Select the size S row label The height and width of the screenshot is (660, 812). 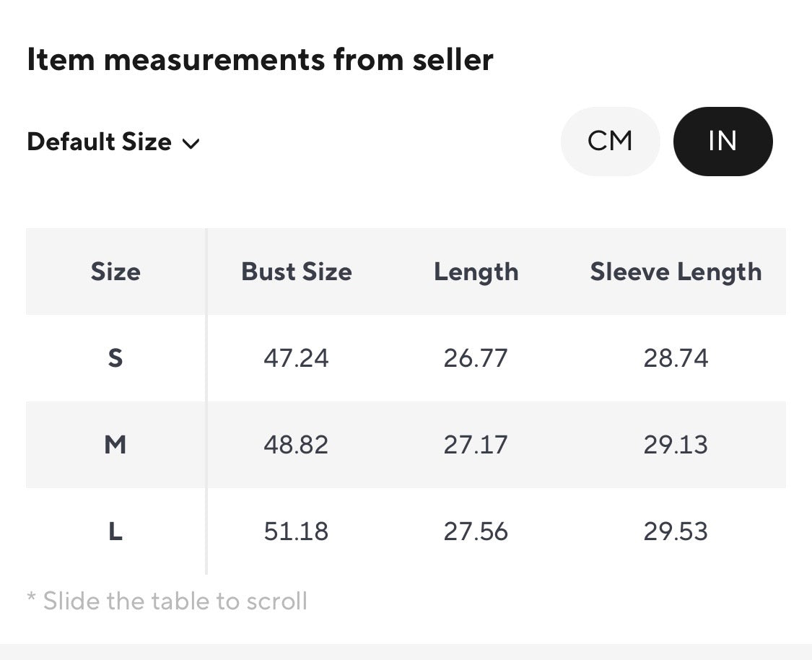coord(115,358)
